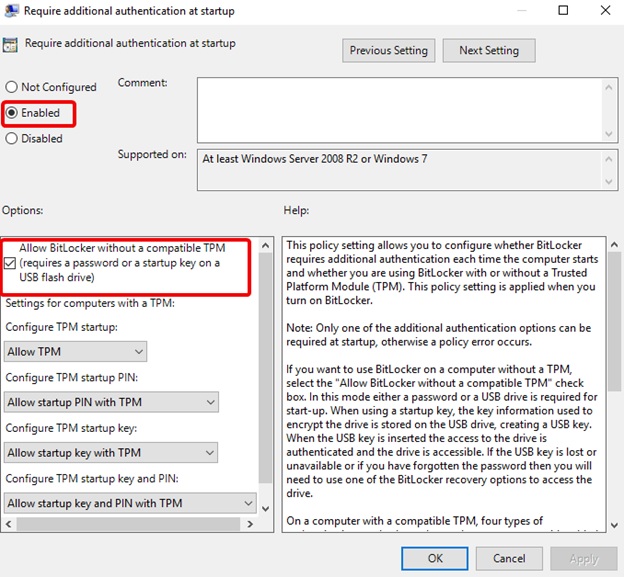Click the Comment box scroll up arrow
The image size is (624, 577).
point(608,87)
